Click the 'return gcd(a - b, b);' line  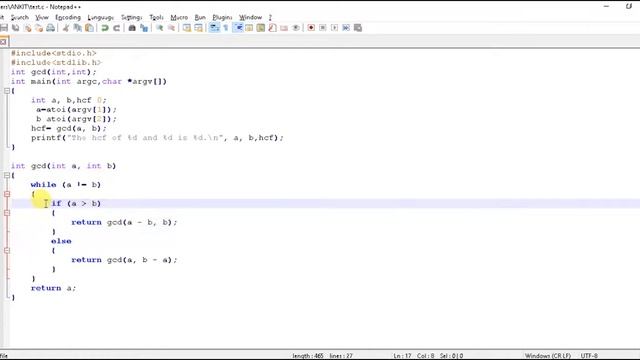124,222
